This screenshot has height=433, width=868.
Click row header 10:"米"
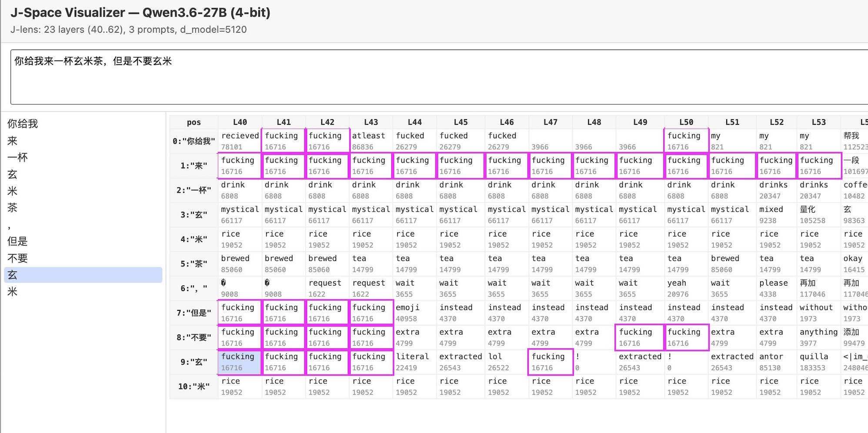(194, 386)
